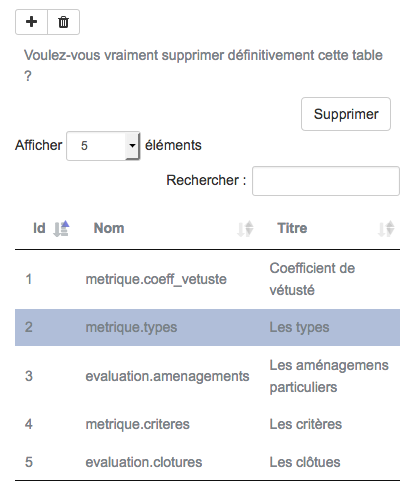420x487 pixels.
Task: Confirm deletion with the Supprimer button
Action: point(346,114)
